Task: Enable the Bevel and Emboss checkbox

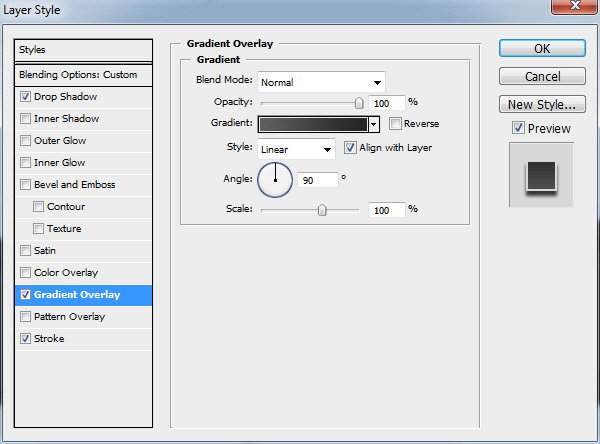Action: click(x=25, y=184)
